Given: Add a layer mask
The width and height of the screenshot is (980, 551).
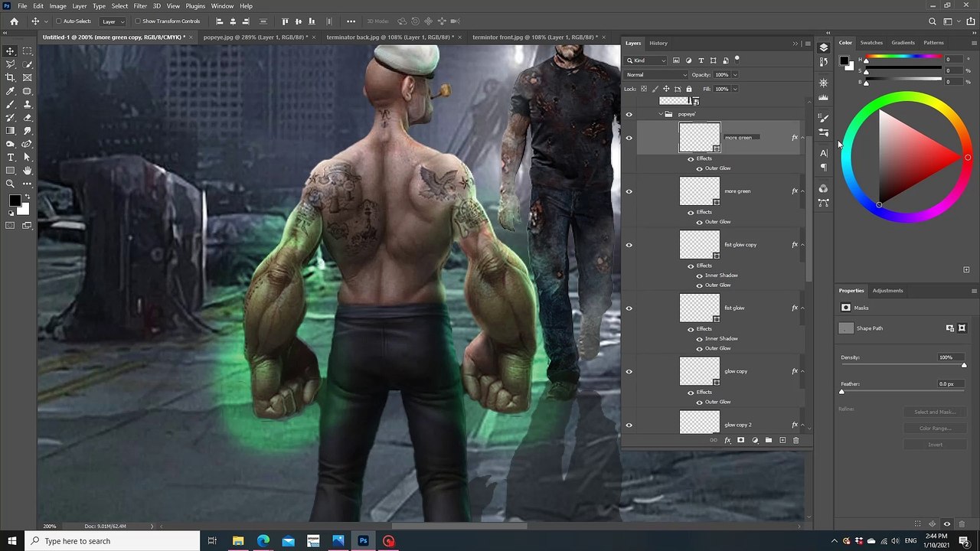Looking at the screenshot, I should click(740, 440).
